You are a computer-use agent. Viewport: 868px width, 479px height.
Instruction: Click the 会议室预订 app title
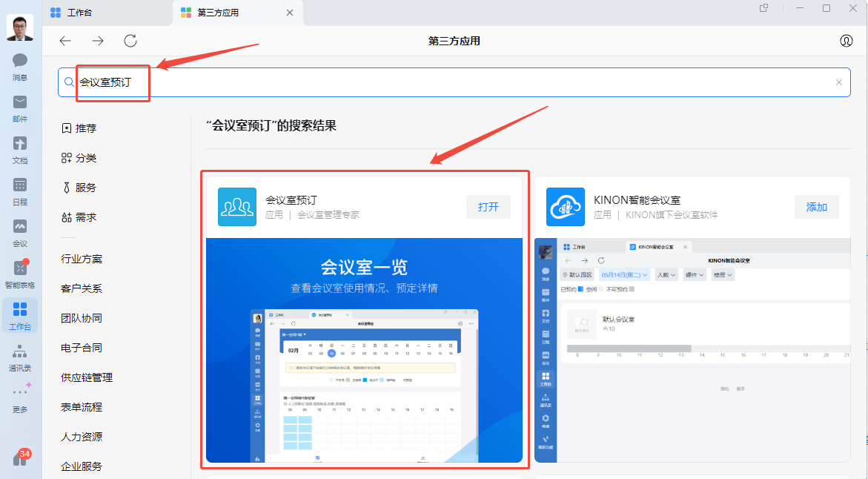[291, 200]
